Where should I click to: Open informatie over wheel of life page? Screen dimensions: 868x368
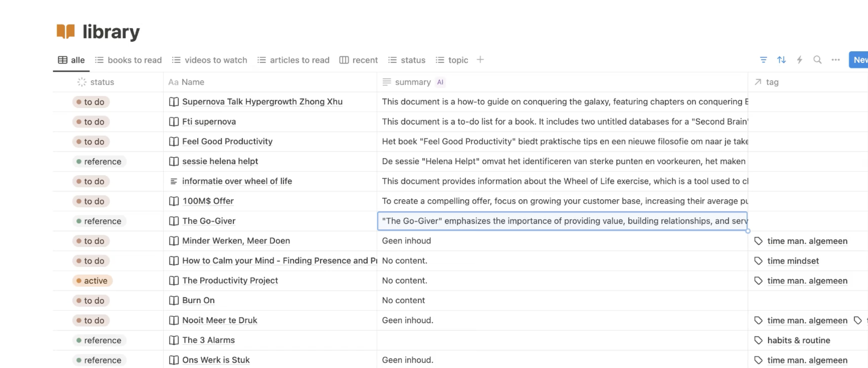237,181
